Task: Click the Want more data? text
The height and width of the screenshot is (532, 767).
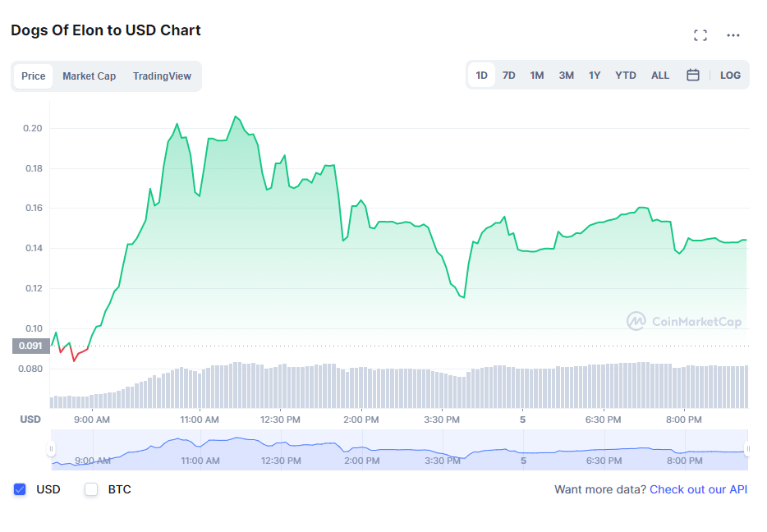Action: coord(600,489)
